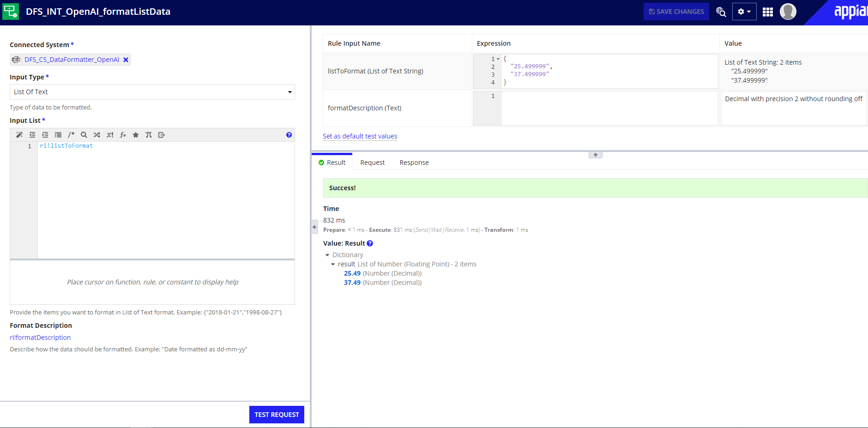Switch to the Result tab
The image size is (868, 428).
tap(332, 163)
